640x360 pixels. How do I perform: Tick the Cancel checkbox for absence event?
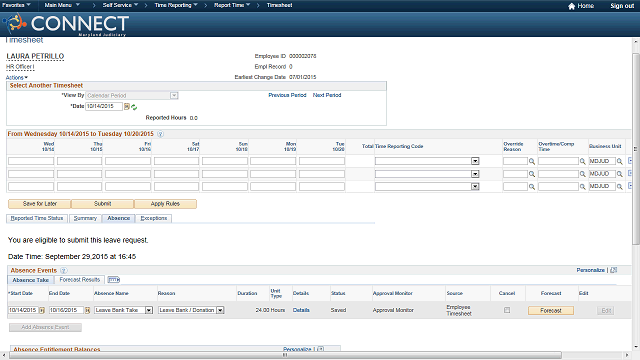(507, 310)
